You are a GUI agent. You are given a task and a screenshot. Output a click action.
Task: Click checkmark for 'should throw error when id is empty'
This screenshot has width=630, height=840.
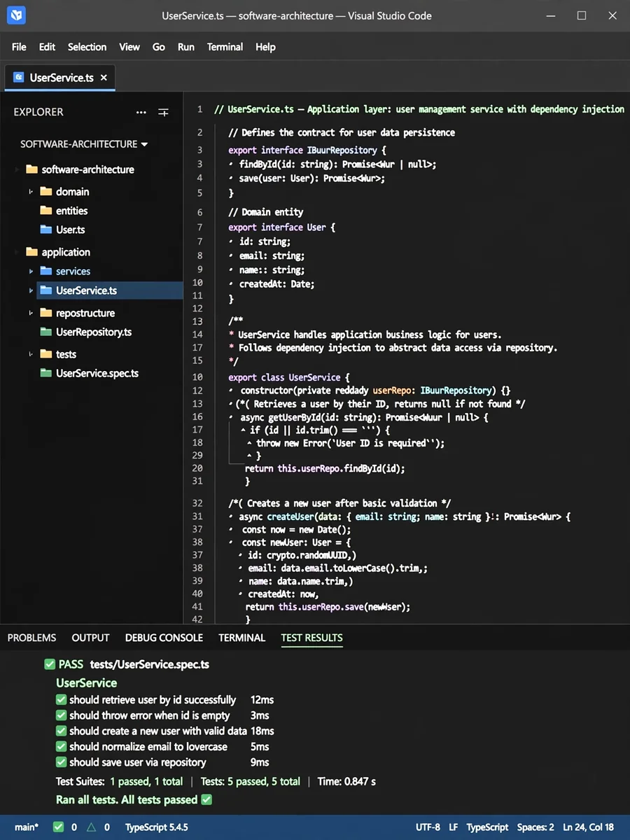[x=62, y=715]
